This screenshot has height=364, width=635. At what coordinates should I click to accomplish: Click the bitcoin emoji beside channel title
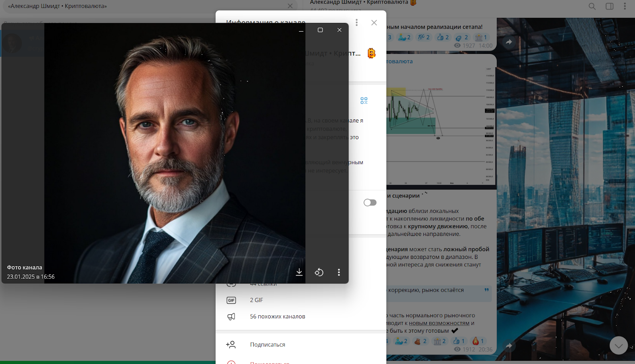tap(371, 53)
